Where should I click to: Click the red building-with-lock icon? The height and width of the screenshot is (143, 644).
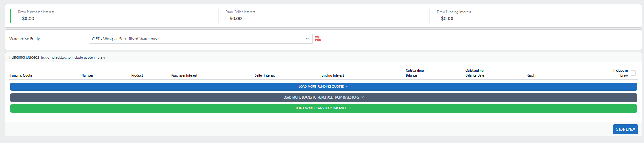317,38
